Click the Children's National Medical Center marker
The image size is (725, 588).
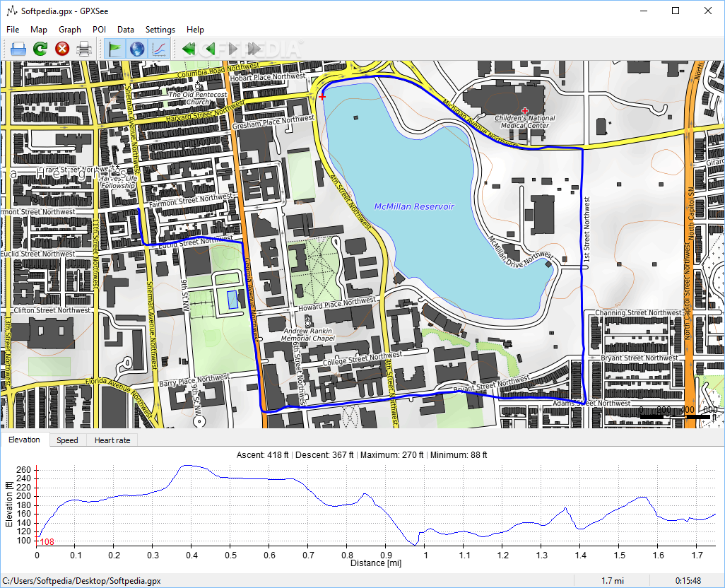click(525, 111)
